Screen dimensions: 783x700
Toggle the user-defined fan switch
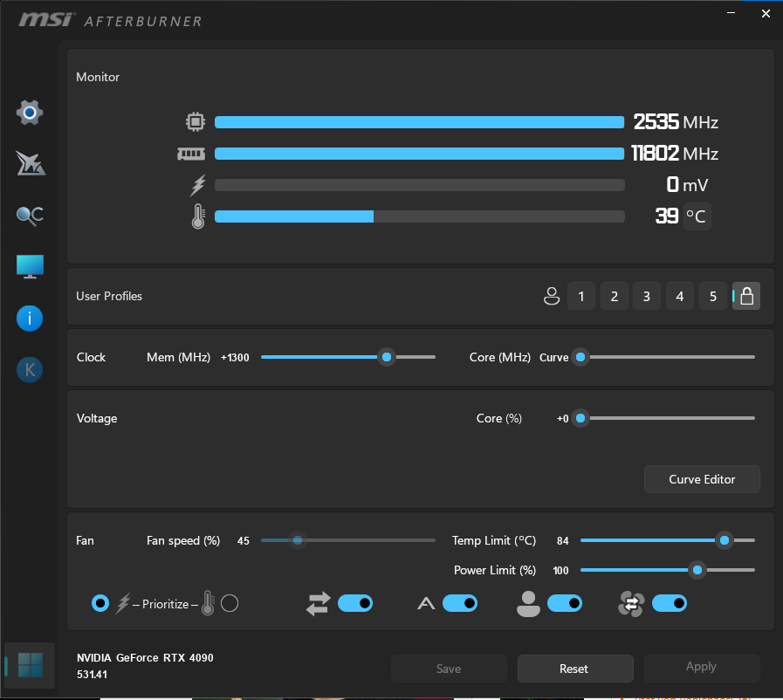(565, 603)
